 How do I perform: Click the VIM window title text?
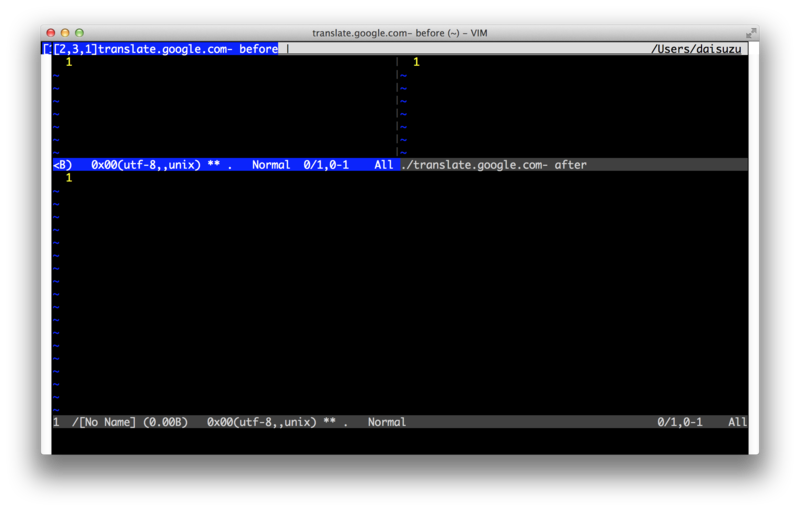coord(399,33)
